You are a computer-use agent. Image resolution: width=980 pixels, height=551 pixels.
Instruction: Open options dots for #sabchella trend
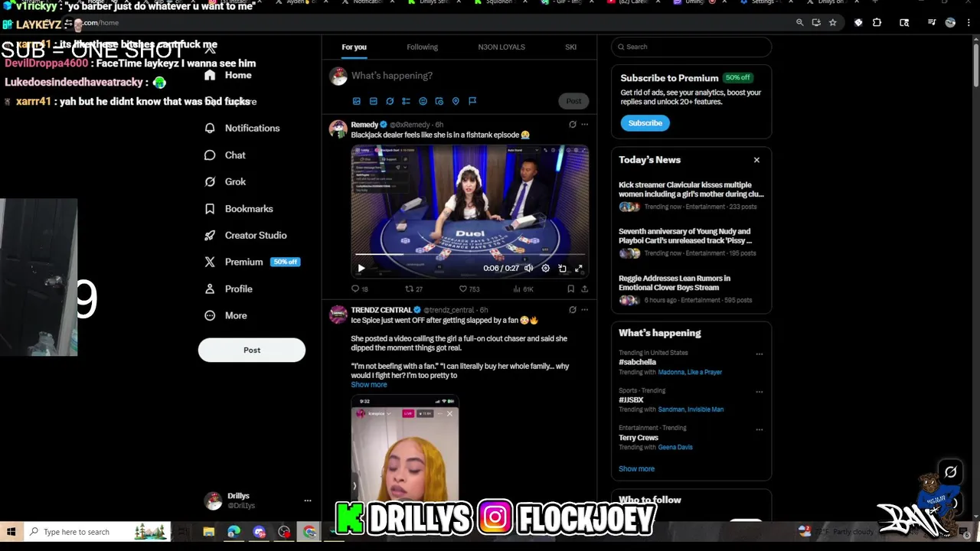point(759,354)
